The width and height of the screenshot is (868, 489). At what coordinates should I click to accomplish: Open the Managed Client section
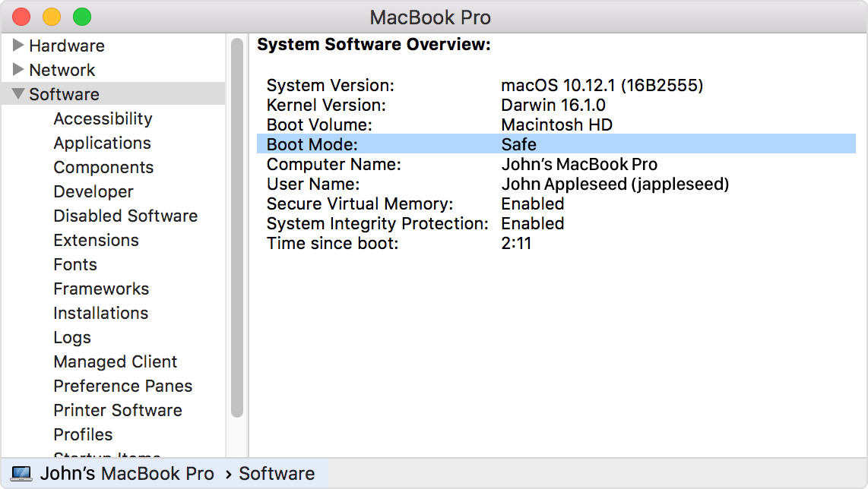coord(115,361)
